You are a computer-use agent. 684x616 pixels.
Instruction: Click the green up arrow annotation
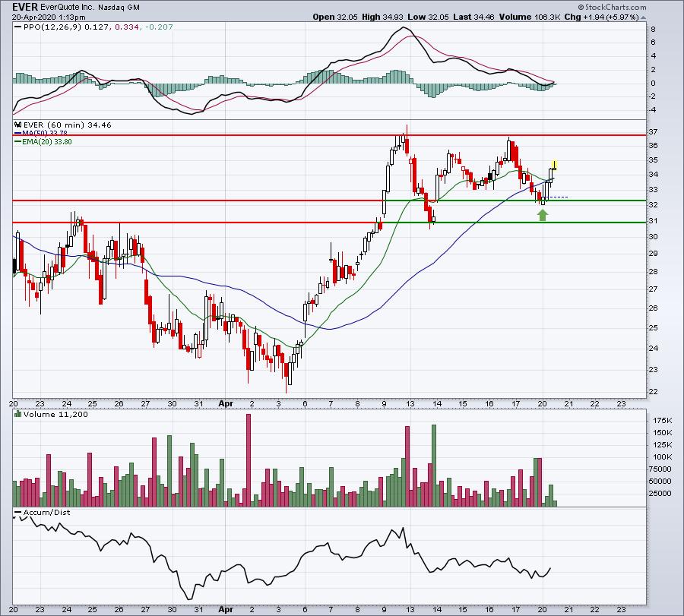coord(542,215)
